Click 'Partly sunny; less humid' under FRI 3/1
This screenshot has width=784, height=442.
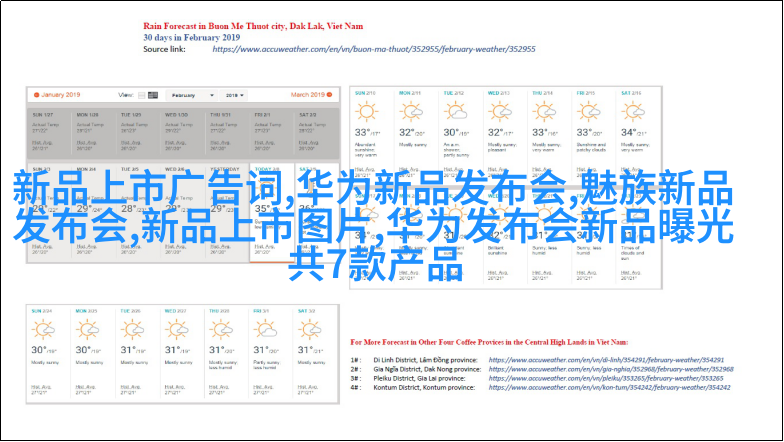click(266, 365)
